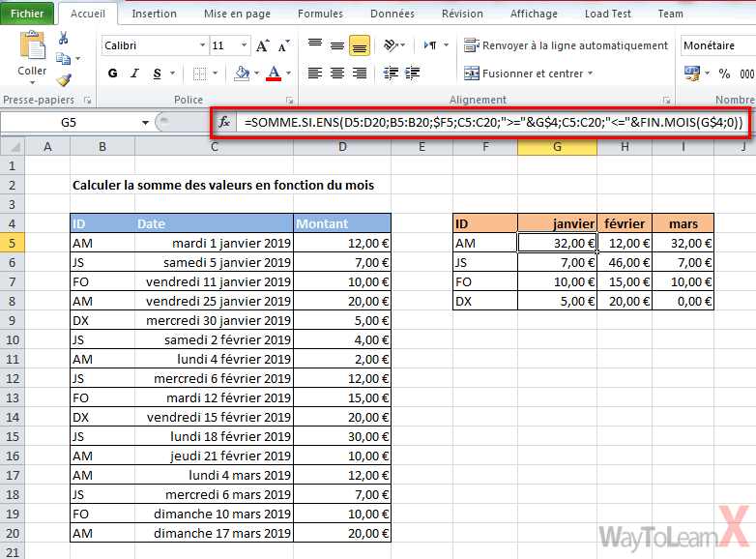Increase font size with large A icon
The width and height of the screenshot is (756, 559).
pos(262,45)
